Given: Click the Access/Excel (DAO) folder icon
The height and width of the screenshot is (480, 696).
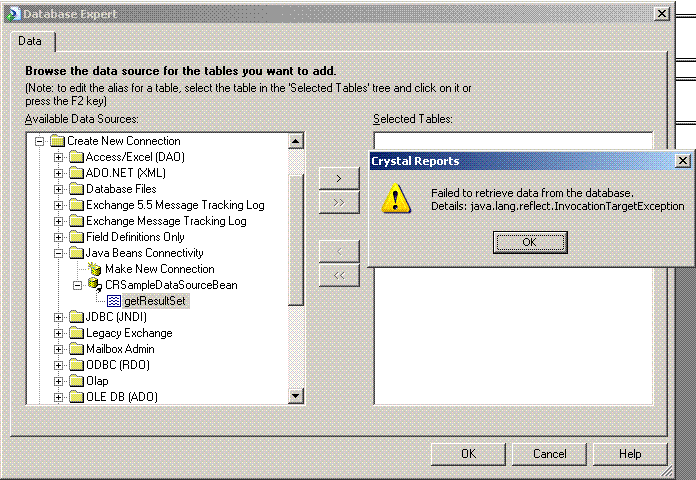Looking at the screenshot, I should tap(76, 157).
